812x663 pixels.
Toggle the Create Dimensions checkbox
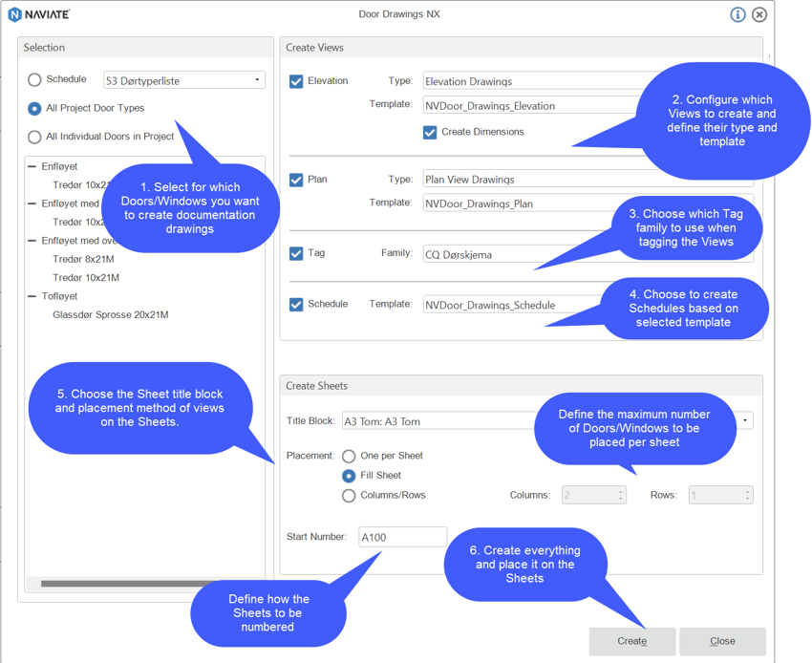[430, 133]
